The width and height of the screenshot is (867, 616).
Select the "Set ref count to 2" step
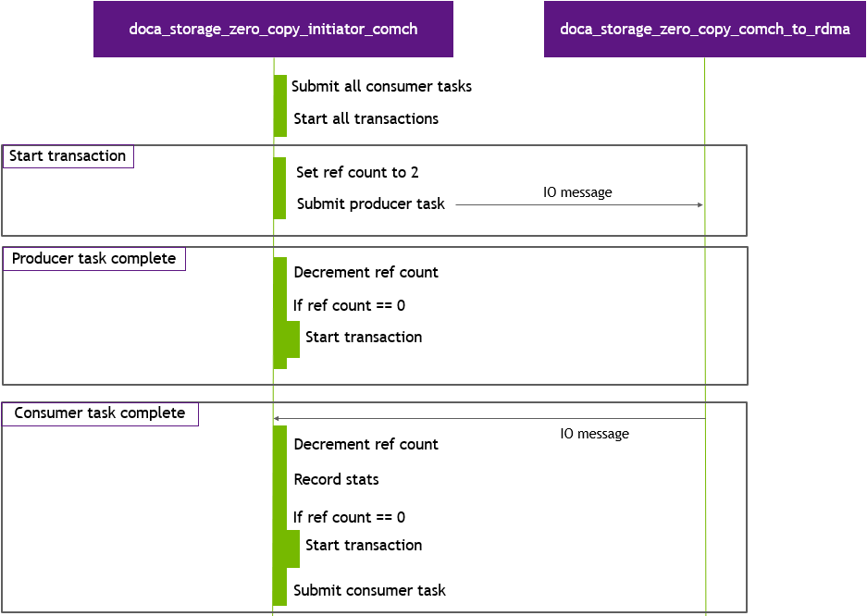pos(357,172)
